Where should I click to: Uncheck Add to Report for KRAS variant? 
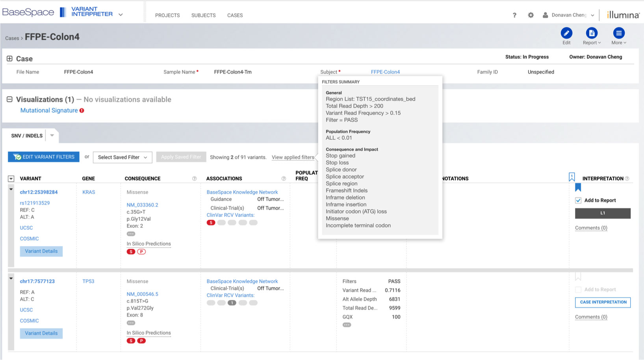tap(578, 200)
